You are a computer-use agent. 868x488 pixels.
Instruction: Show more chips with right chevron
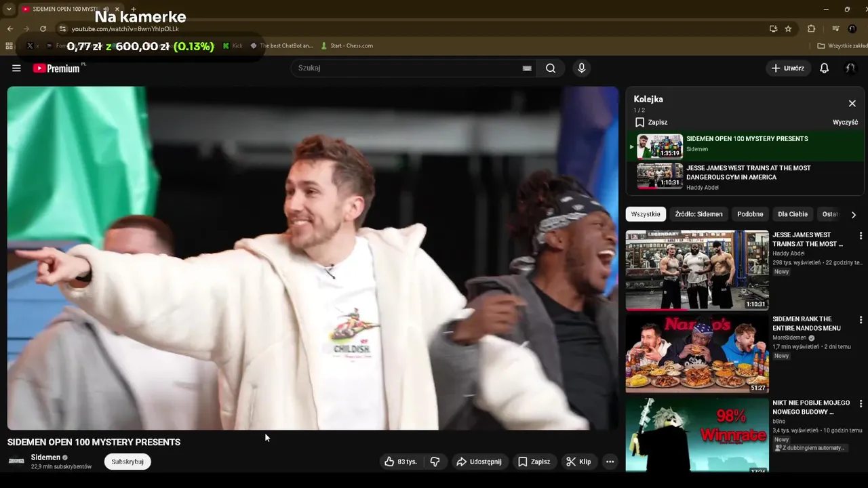[x=853, y=214]
